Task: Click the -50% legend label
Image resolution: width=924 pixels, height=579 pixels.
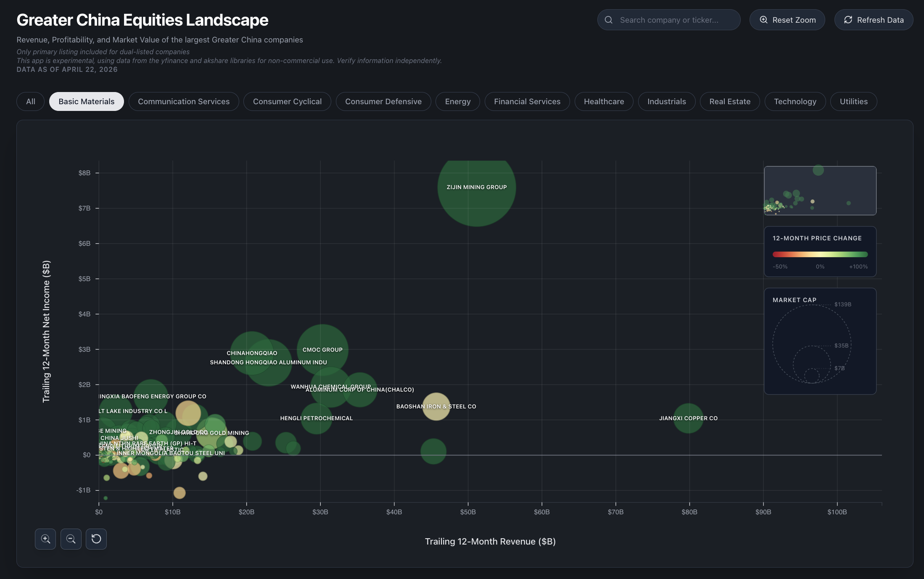Action: (780, 266)
